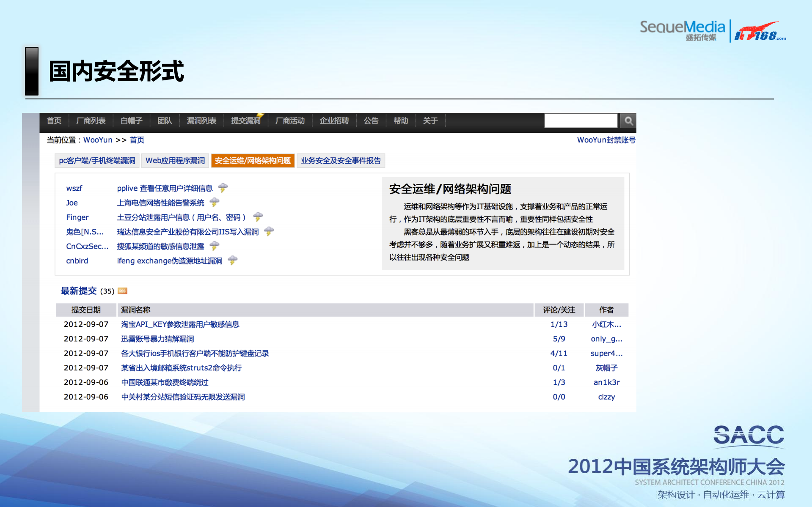Image resolution: width=812 pixels, height=507 pixels.
Task: Click the storm icon after ifeng exchange entry
Action: coord(231,260)
